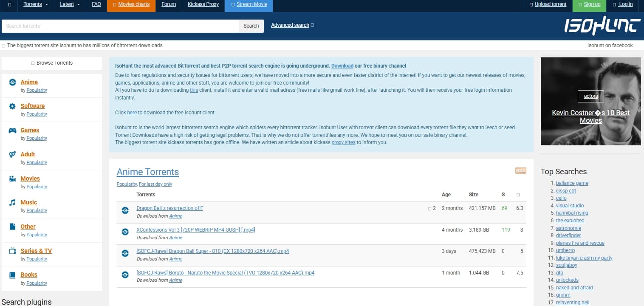Open the Movies category link
Viewport: 644px width, 306px height.
pyautogui.click(x=30, y=178)
